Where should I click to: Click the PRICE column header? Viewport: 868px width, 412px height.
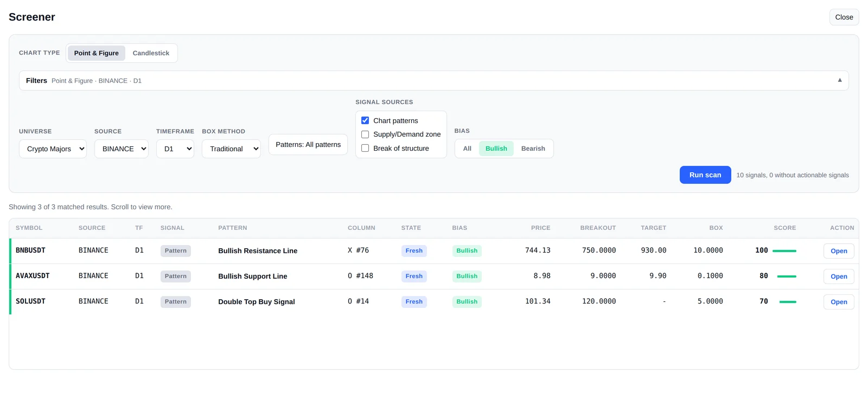click(541, 228)
